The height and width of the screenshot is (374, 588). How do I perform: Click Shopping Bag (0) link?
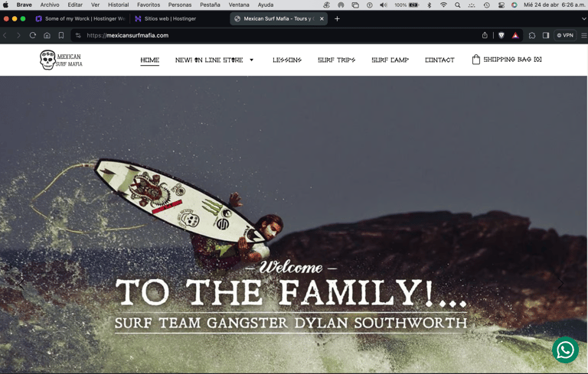512,60
